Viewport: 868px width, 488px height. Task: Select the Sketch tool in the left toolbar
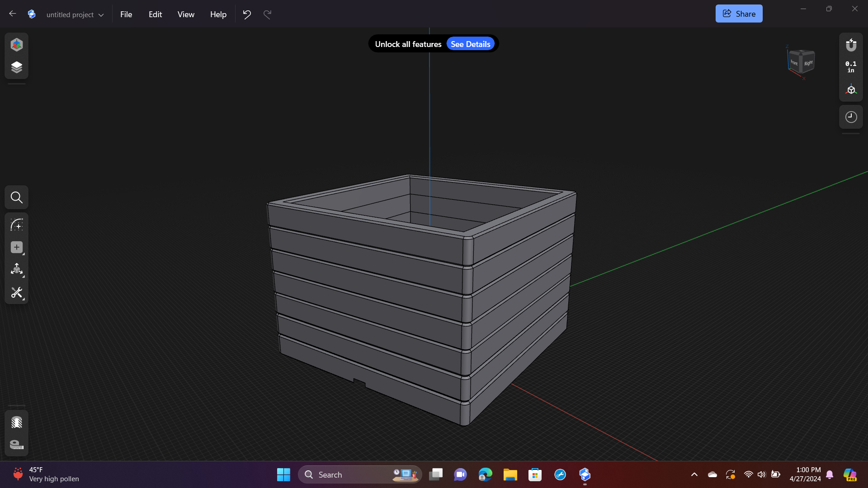[16, 225]
